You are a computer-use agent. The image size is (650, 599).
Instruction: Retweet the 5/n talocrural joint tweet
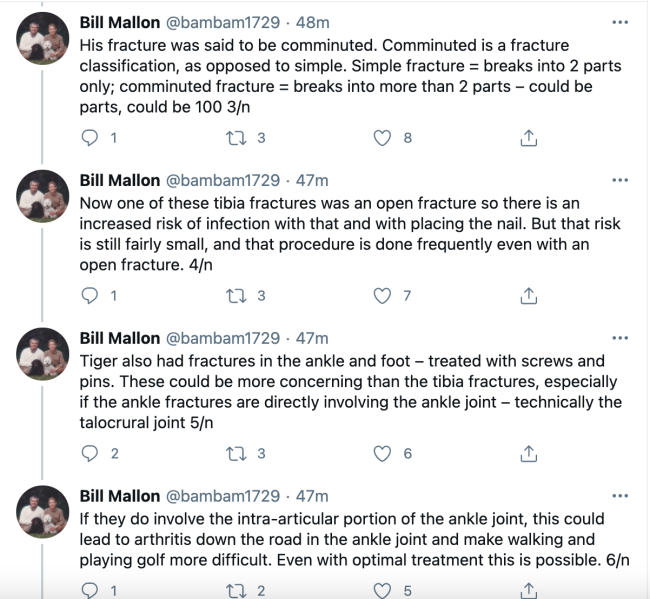tap(237, 453)
